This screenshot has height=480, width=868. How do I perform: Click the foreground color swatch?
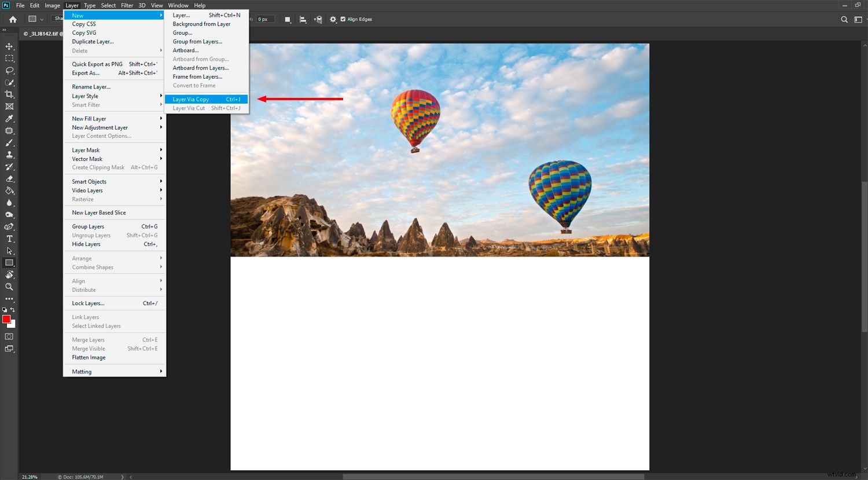[7, 319]
